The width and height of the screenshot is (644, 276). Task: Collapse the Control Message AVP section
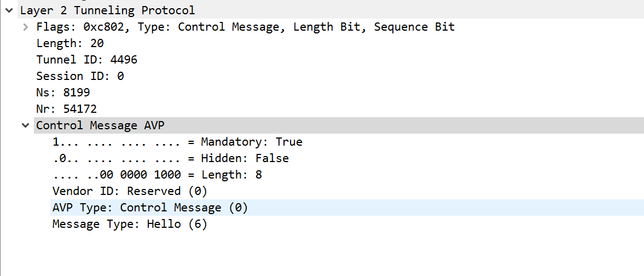pos(25,125)
